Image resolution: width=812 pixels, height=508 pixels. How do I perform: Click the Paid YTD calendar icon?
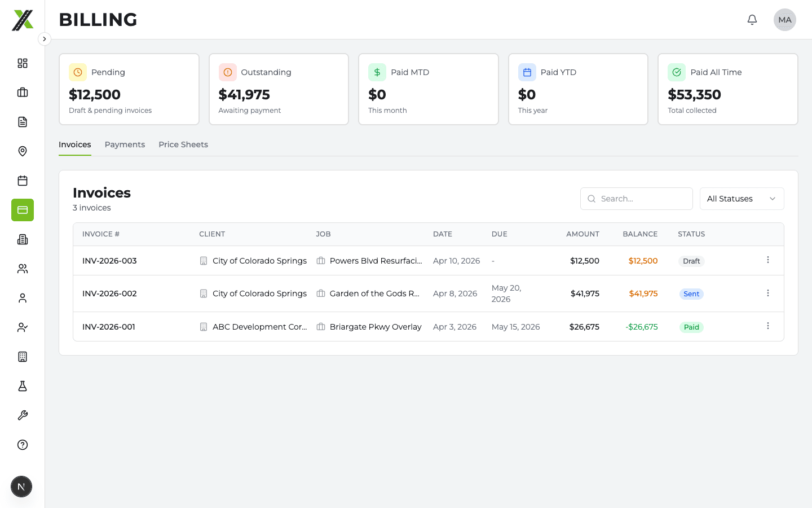(527, 72)
